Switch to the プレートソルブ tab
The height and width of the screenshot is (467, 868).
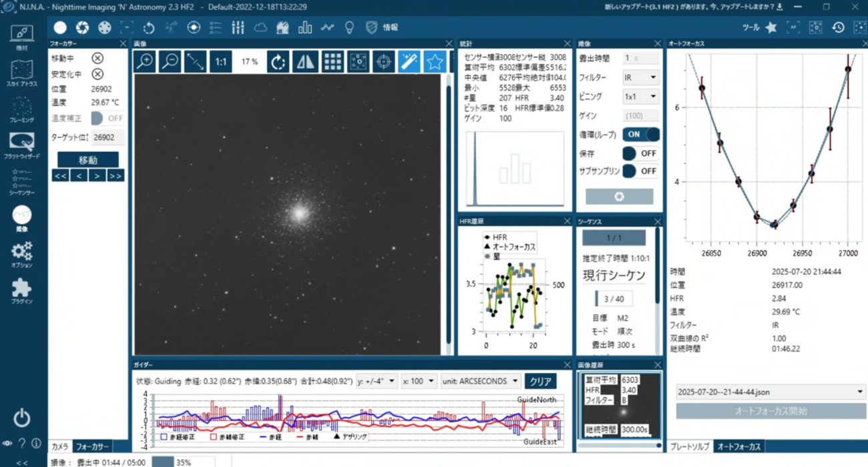click(690, 447)
